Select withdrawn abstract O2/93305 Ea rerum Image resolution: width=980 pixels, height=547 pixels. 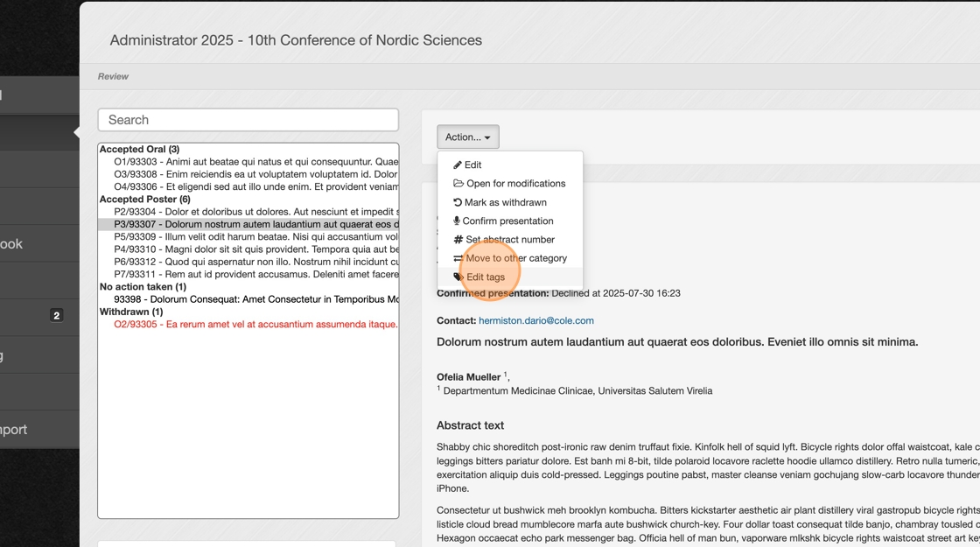click(248, 325)
